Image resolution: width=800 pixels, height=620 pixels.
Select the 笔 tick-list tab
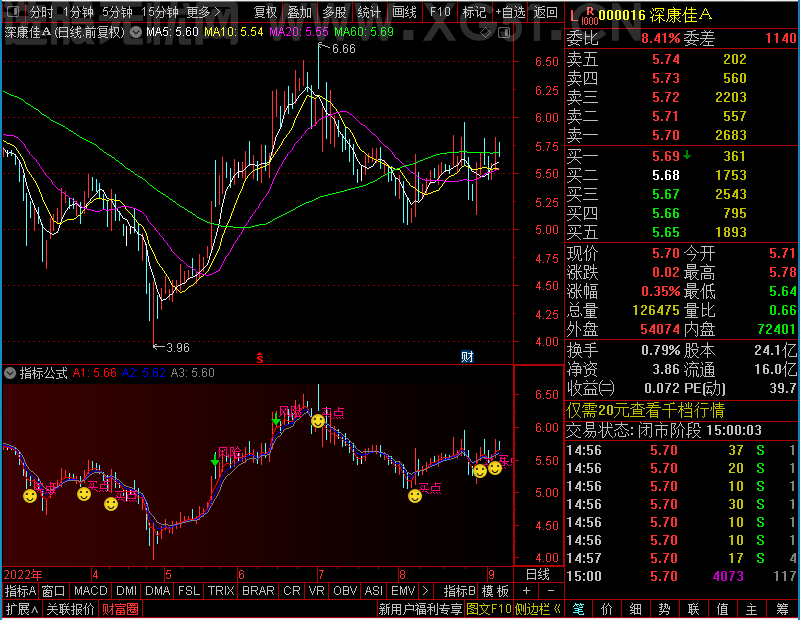coord(578,609)
